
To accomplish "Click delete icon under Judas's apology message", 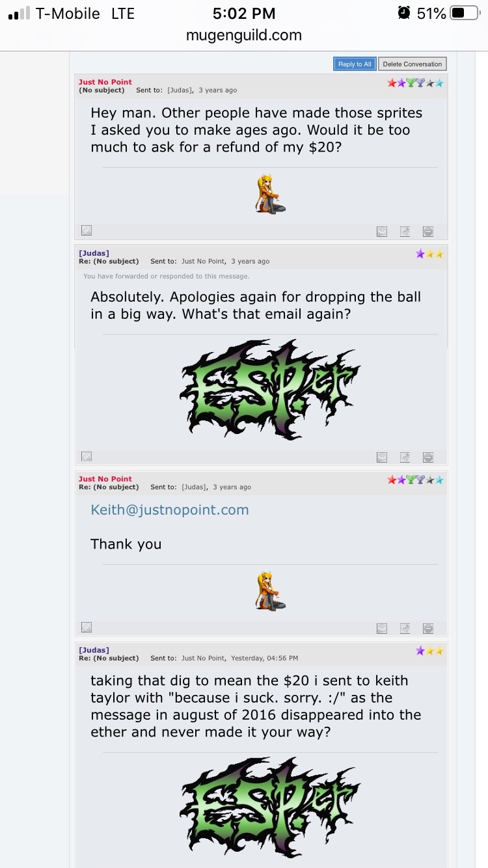I will click(x=427, y=457).
